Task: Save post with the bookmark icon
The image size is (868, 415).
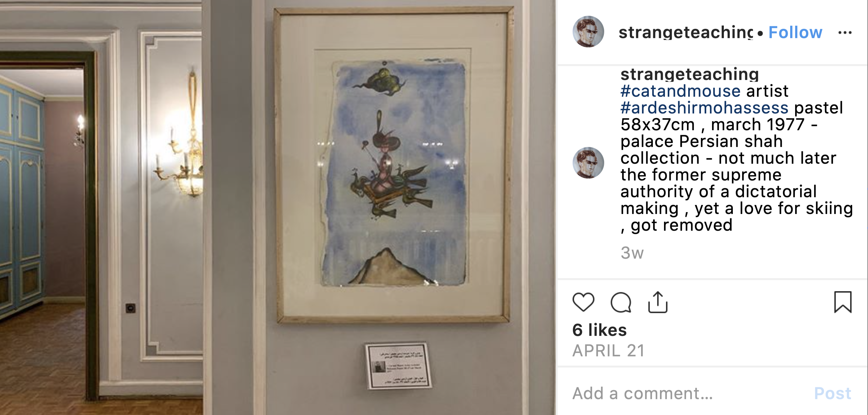Action: (843, 302)
